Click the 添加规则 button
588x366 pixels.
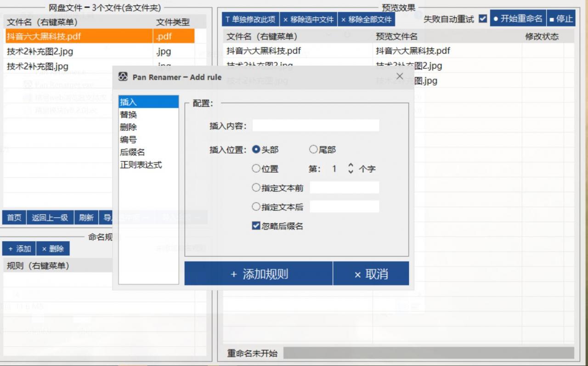258,274
